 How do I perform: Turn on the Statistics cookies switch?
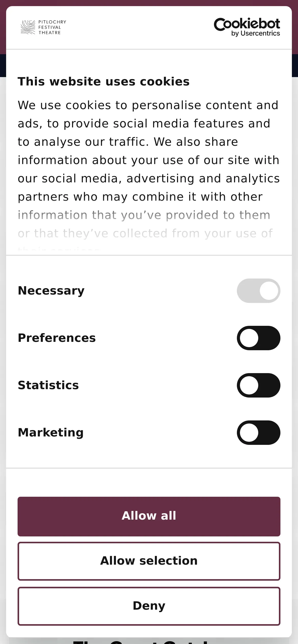pyautogui.click(x=258, y=385)
